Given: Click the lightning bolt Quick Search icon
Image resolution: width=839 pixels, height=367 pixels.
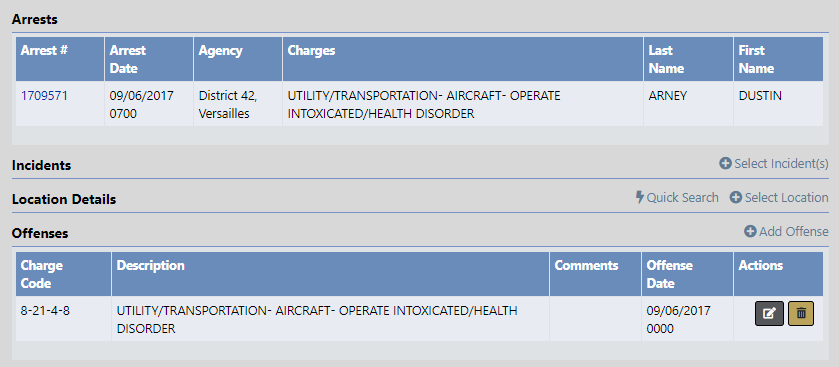Looking at the screenshot, I should (x=639, y=197).
